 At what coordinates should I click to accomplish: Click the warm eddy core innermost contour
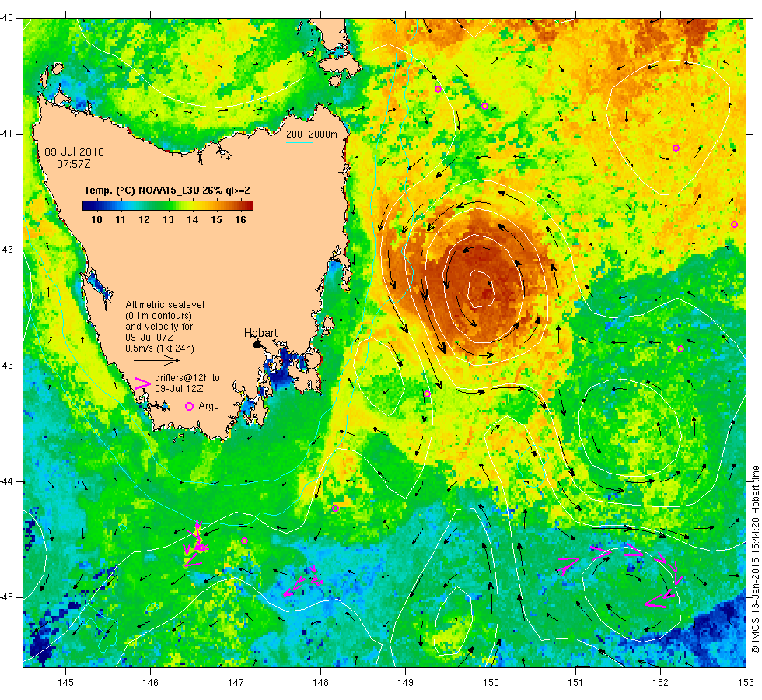tap(481, 289)
